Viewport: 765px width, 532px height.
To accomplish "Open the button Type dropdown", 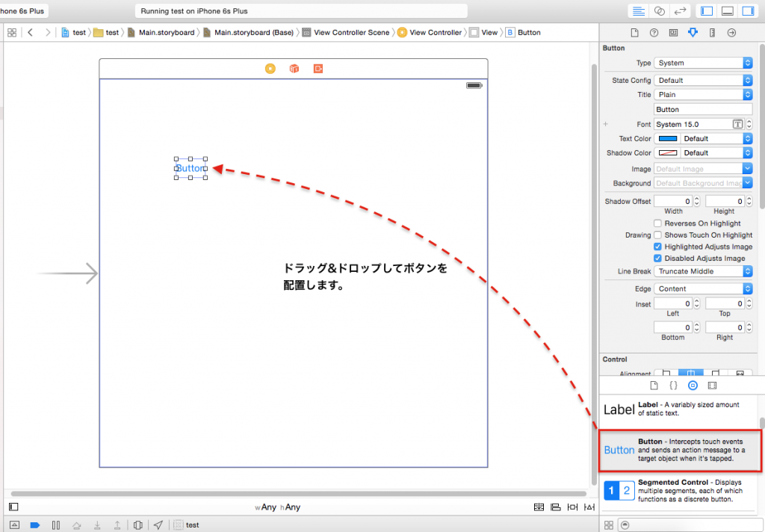I will coord(703,64).
